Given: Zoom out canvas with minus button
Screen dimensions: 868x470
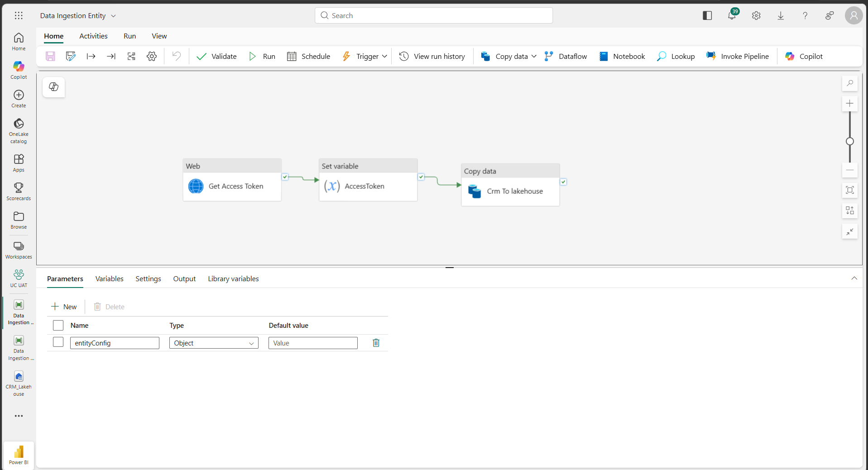Looking at the screenshot, I should tap(850, 170).
